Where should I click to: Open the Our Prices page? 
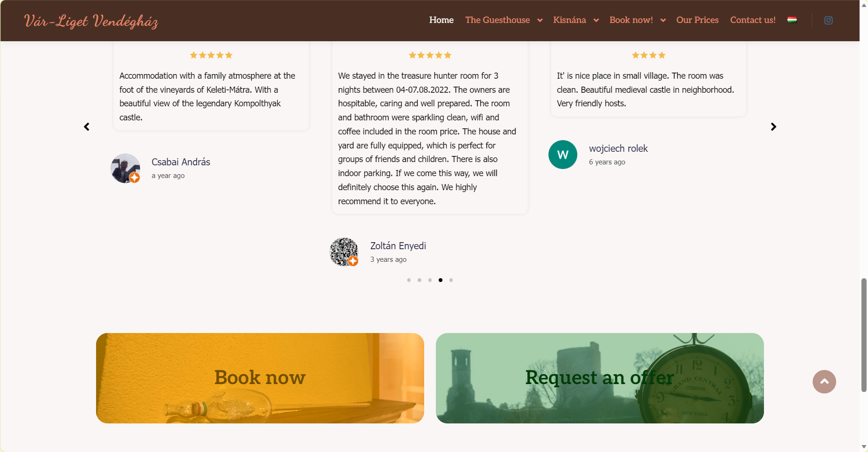pyautogui.click(x=697, y=20)
